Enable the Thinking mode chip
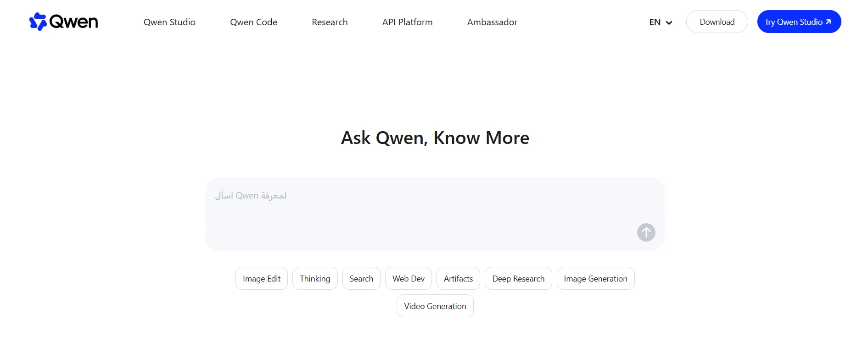 pyautogui.click(x=315, y=278)
